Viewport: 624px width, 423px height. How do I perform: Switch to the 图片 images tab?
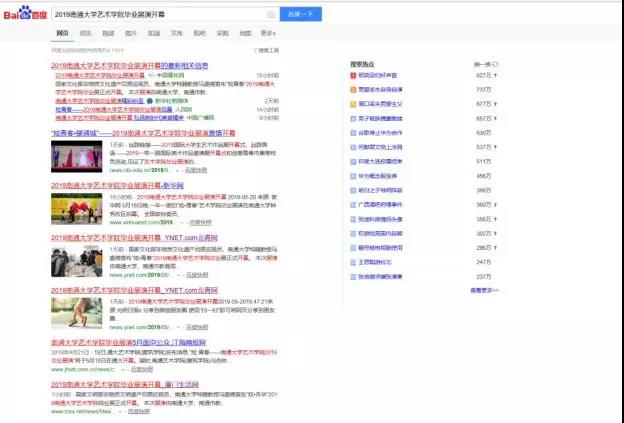click(x=132, y=33)
